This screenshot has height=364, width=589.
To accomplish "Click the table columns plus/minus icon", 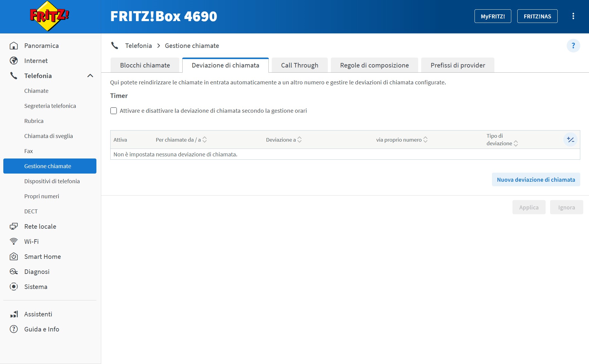I will [570, 140].
